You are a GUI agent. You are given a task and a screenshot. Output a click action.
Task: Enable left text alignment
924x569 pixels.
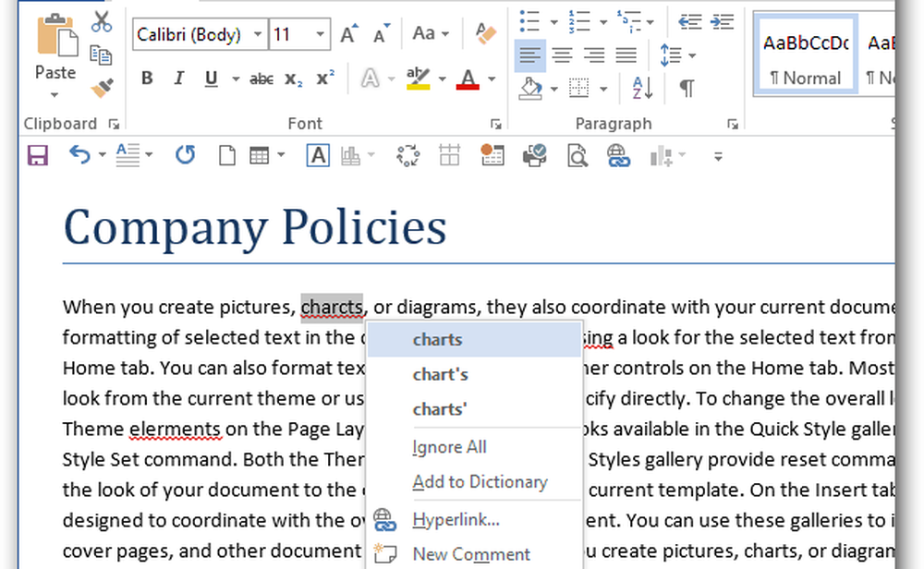[x=529, y=55]
